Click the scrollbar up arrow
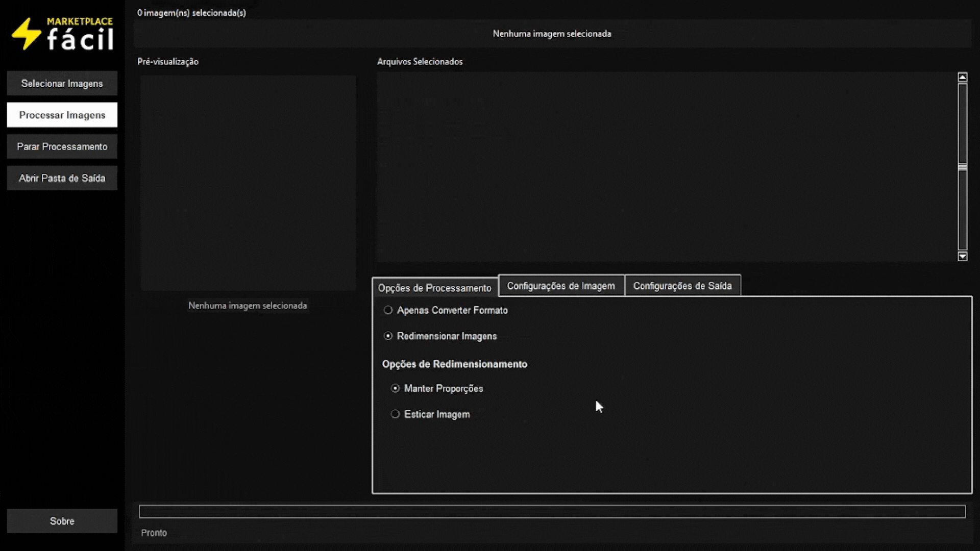Screen dimensions: 980x551 click(962, 77)
